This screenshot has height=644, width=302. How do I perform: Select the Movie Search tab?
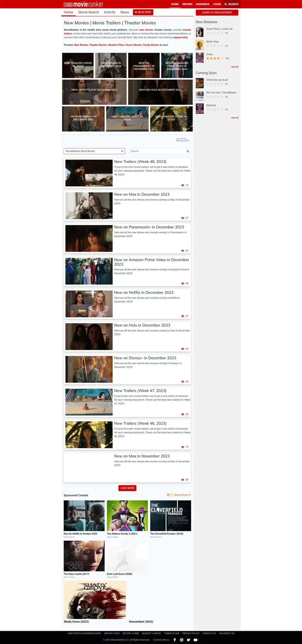(89, 12)
